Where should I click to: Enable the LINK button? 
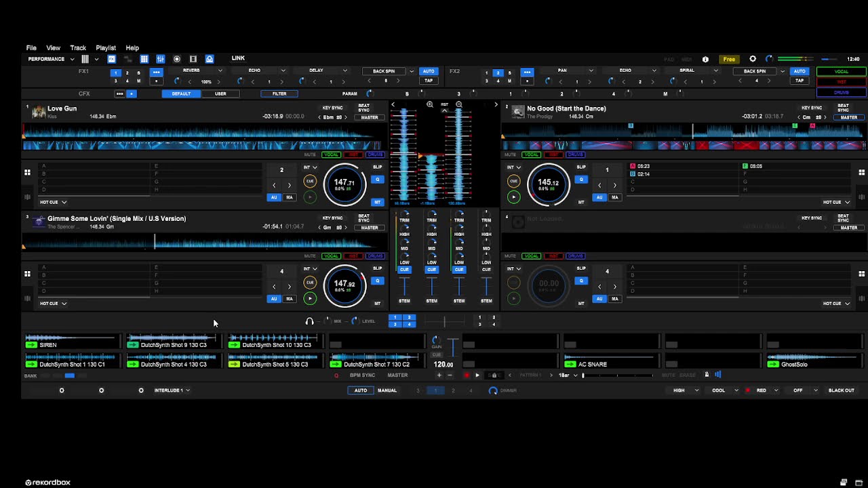pyautogui.click(x=238, y=58)
